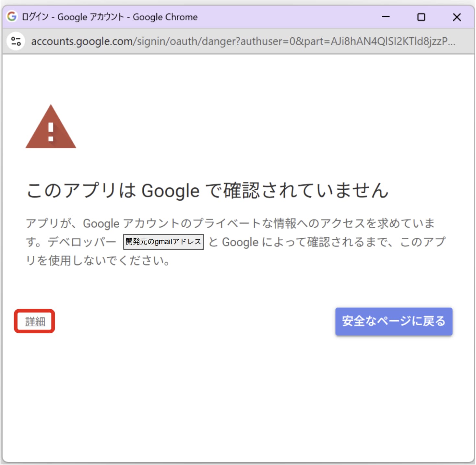This screenshot has width=476, height=465.
Task: Click the 開発元のgmailアドレス label
Action: click(x=163, y=242)
